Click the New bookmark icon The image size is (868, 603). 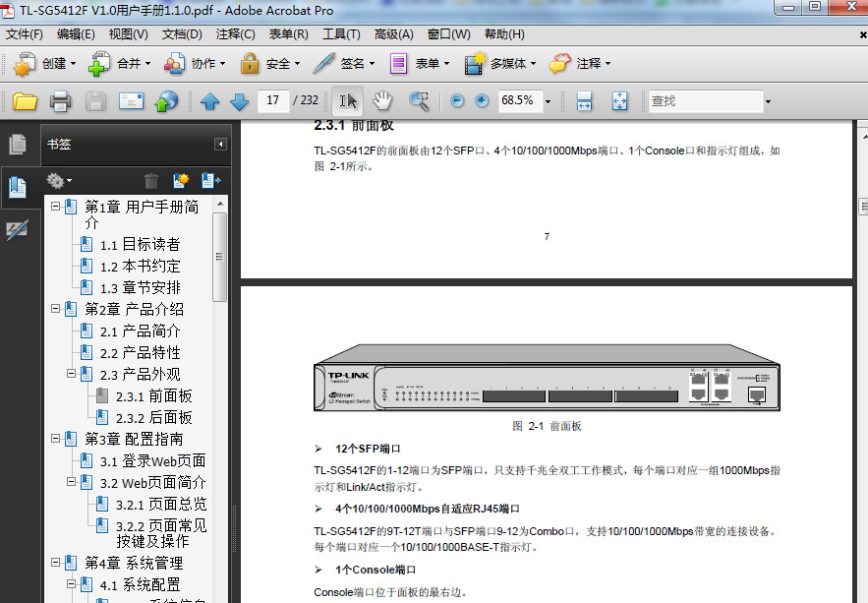(181, 181)
